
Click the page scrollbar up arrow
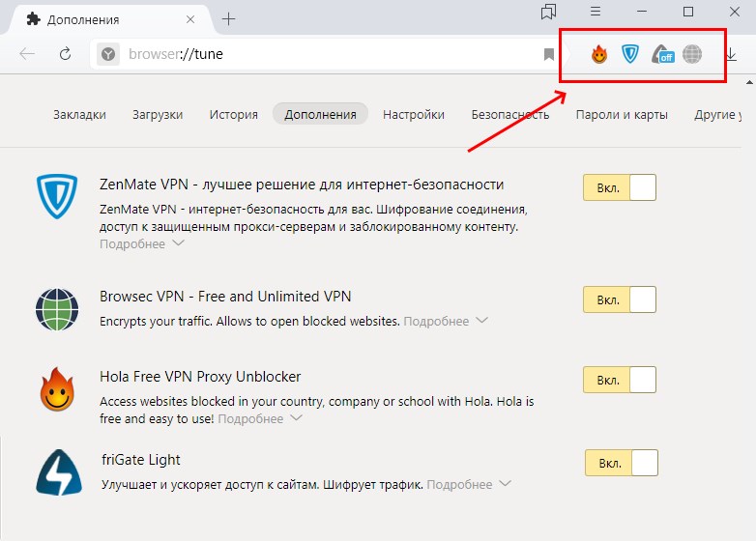coord(750,82)
